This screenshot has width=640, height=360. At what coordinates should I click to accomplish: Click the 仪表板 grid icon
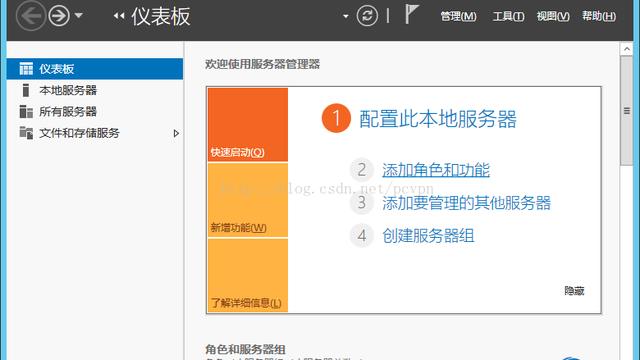coord(26,69)
